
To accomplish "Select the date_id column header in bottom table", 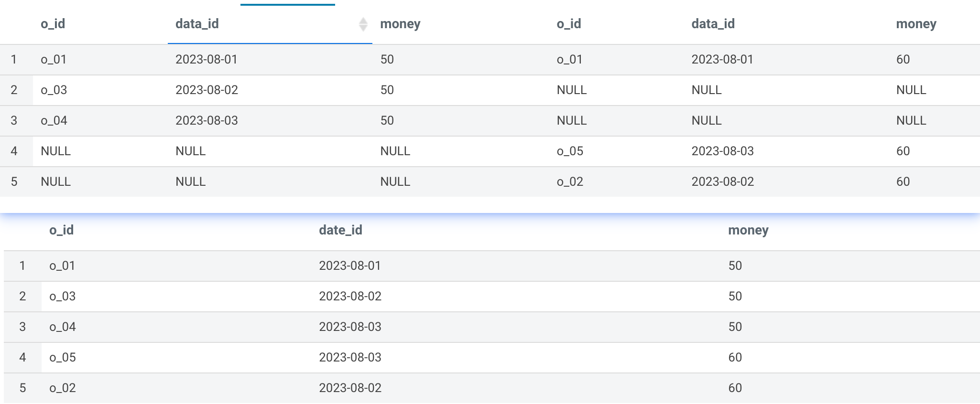I will tap(340, 230).
